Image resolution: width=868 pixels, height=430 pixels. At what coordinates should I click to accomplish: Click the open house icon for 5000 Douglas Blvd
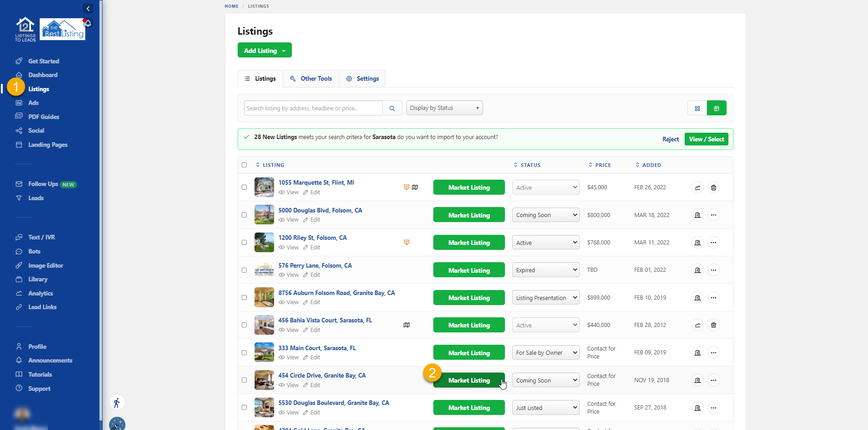point(697,215)
